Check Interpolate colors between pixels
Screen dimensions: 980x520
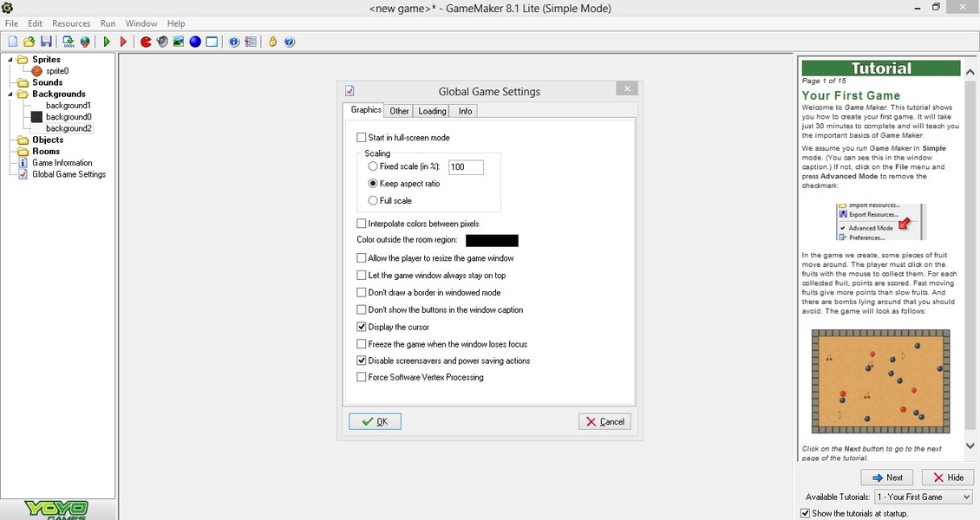[x=362, y=224]
